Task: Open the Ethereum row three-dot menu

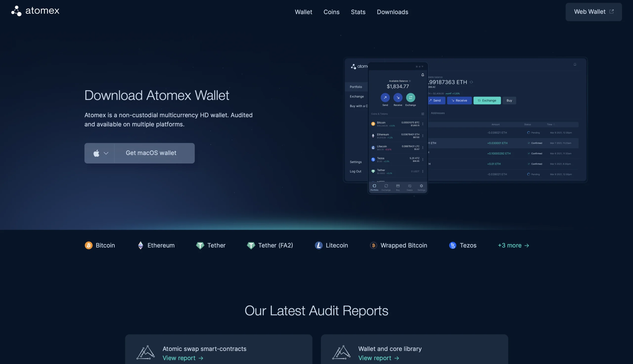Action: pos(423,136)
